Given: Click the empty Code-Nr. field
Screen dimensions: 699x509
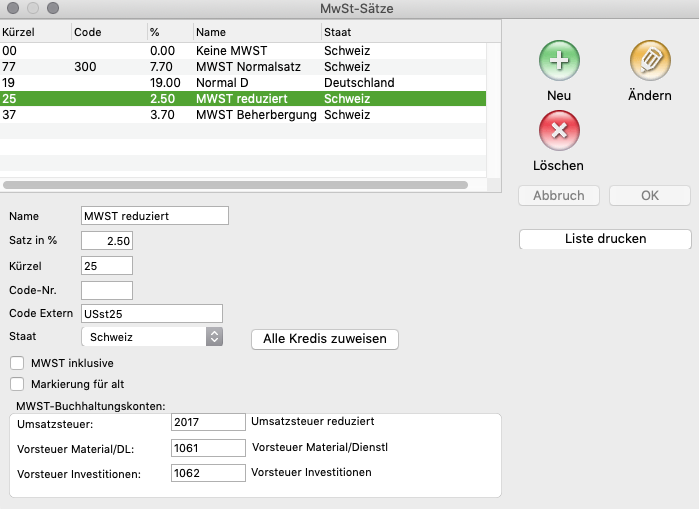Looking at the screenshot, I should coord(107,290).
